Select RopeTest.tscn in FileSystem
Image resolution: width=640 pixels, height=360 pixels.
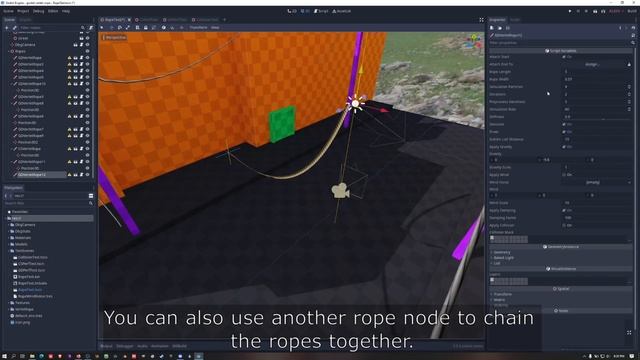point(30,290)
